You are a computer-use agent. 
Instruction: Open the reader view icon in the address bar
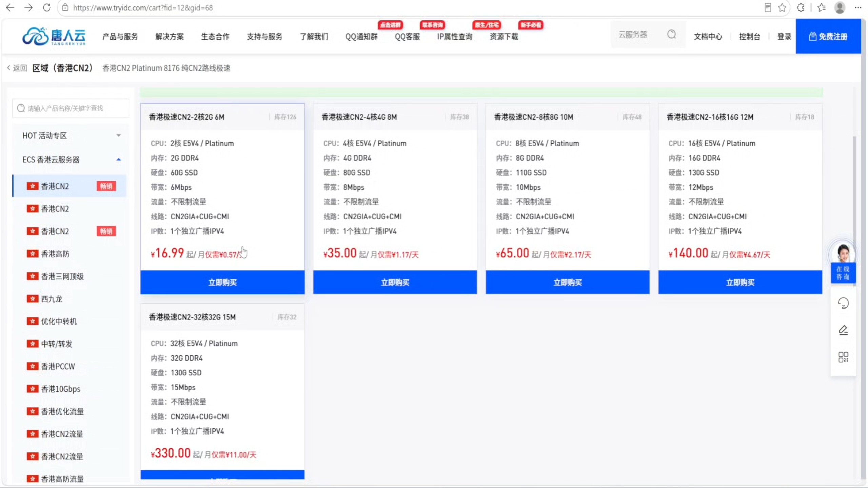768,7
